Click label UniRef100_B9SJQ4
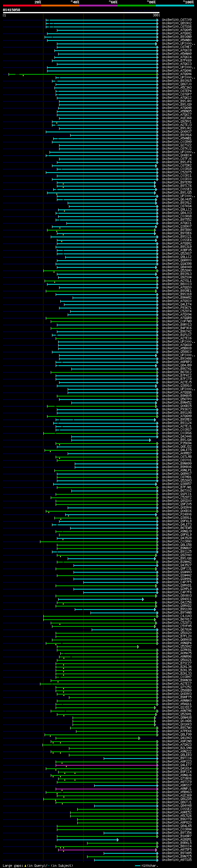This screenshot has width=197, height=868. tap(177, 440)
